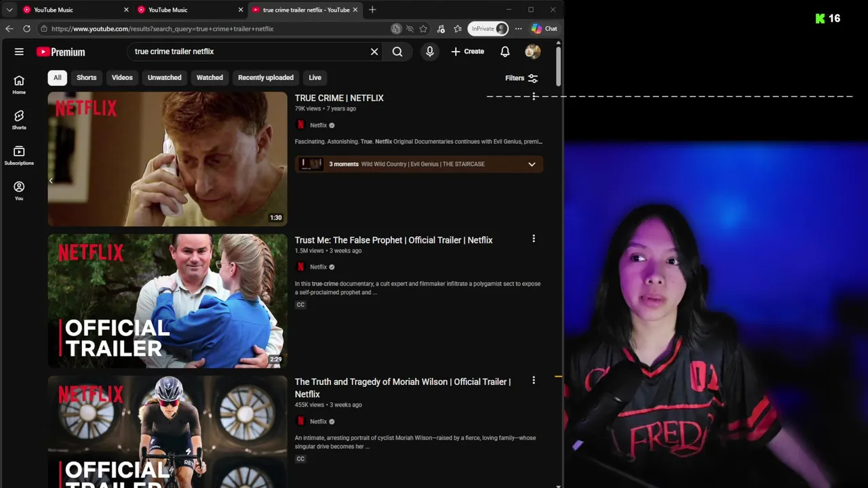Image resolution: width=868 pixels, height=488 pixels.
Task: Open the Copilot Chat button
Action: click(x=545, y=28)
